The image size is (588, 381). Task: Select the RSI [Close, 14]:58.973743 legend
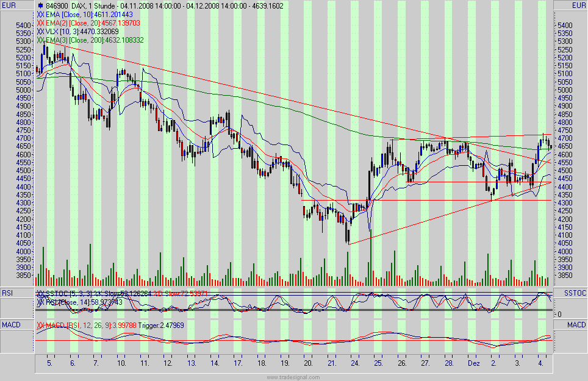tap(84, 302)
